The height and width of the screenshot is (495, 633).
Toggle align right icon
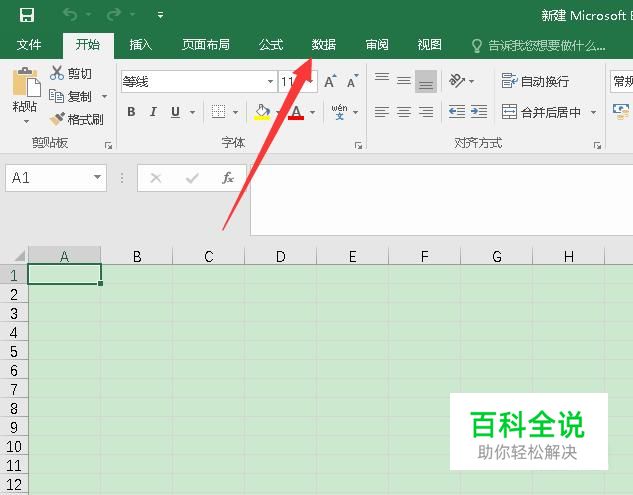426,112
